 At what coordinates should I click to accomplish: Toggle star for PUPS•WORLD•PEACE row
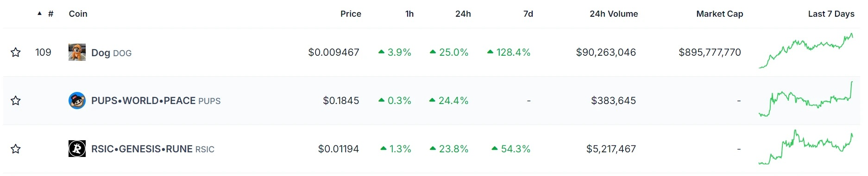16,101
